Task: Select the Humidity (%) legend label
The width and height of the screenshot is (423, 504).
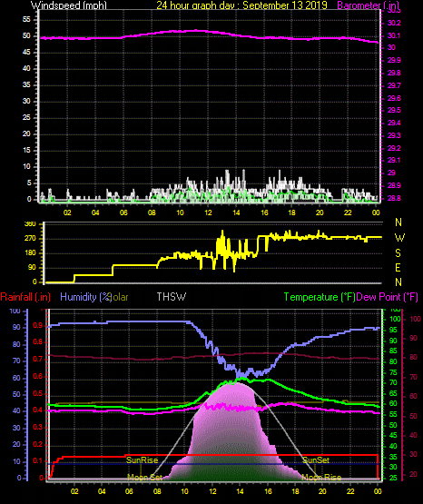Action: coord(85,297)
